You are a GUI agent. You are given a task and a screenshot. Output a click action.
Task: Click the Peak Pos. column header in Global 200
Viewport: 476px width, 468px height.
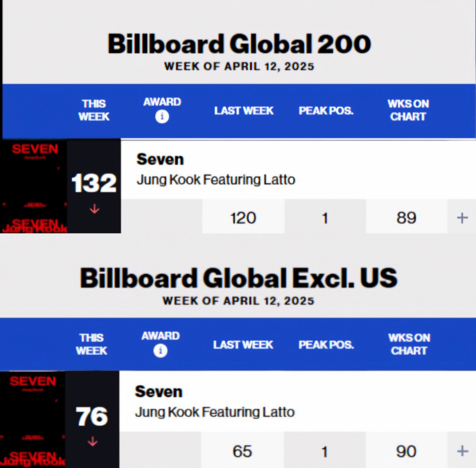326,110
